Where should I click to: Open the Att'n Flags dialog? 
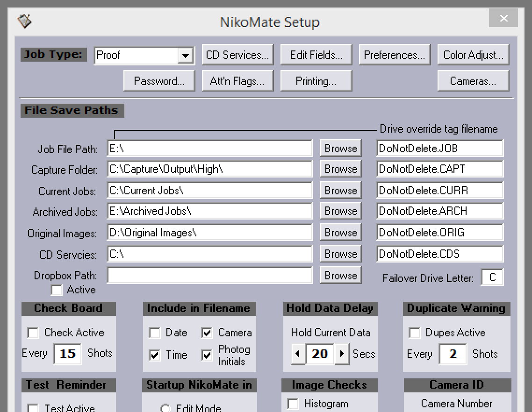(x=237, y=81)
